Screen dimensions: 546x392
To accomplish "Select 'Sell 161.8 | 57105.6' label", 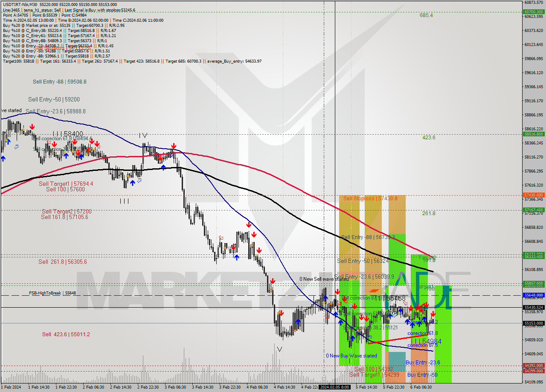I will coord(64,217).
